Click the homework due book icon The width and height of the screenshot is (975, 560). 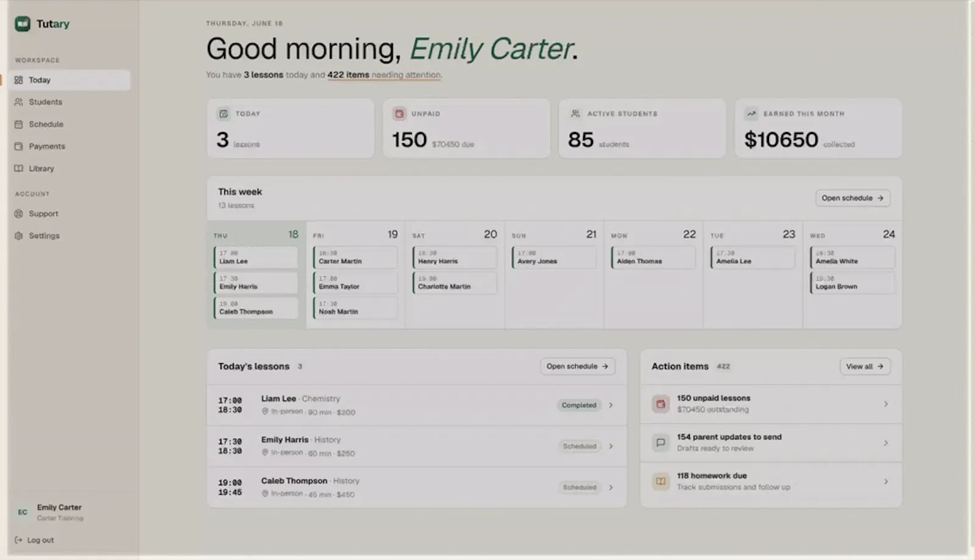[661, 481]
